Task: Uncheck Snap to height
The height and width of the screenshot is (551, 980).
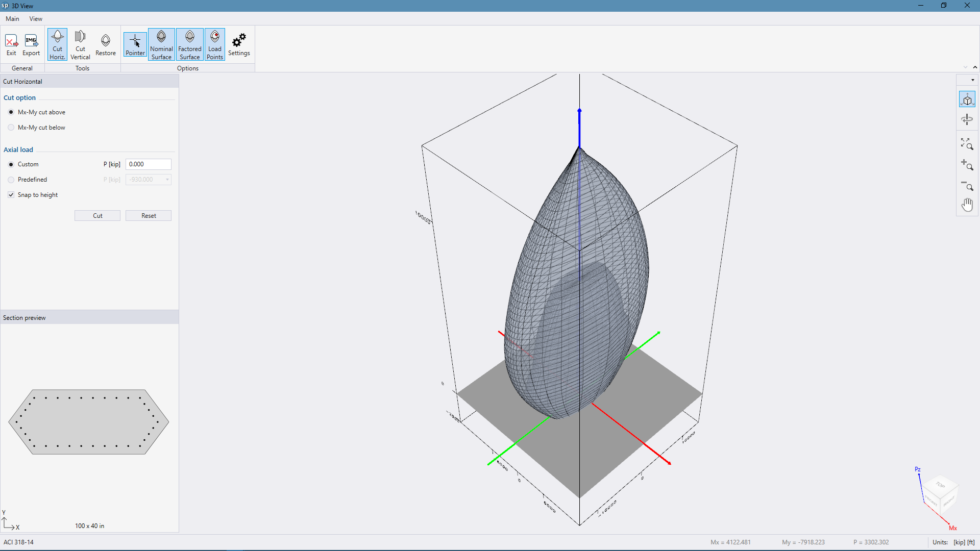Action: pyautogui.click(x=11, y=195)
